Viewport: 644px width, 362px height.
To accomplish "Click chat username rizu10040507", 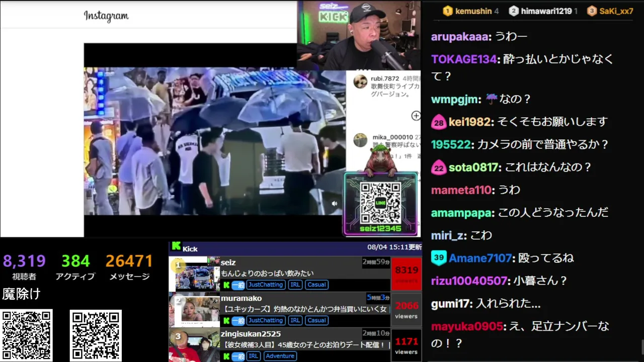I will pyautogui.click(x=469, y=281).
